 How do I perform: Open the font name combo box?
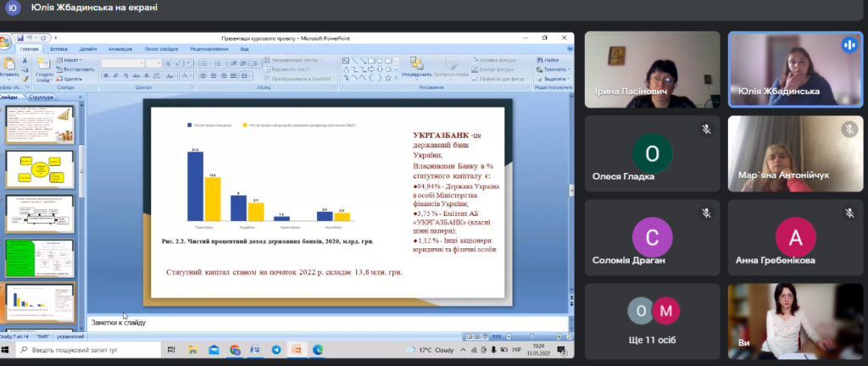click(x=123, y=64)
